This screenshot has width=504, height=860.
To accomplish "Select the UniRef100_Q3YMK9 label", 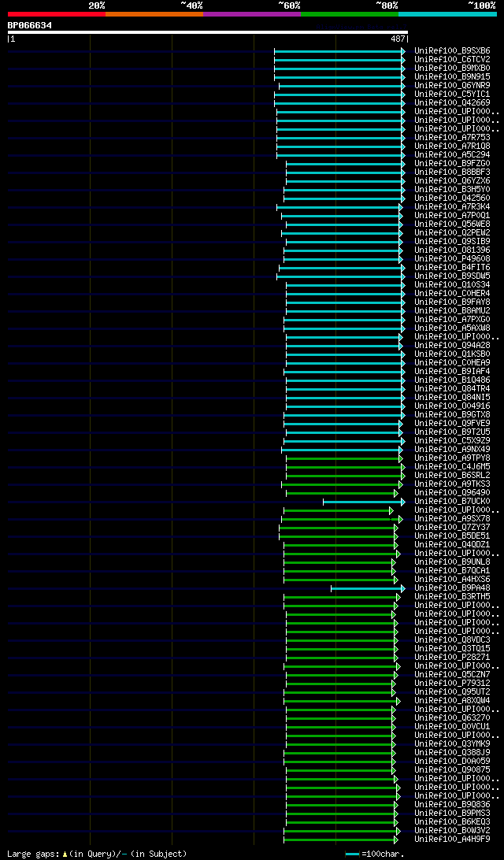I will (453, 744).
